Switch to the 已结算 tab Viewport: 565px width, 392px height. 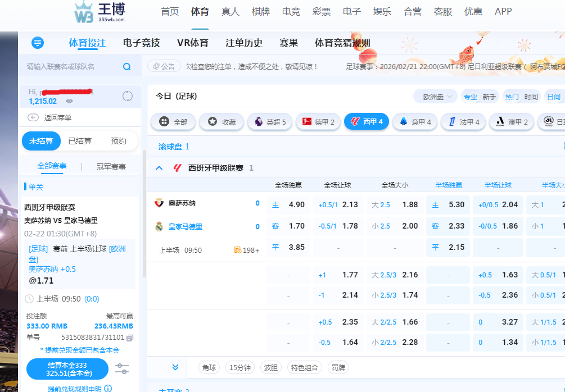[80, 141]
